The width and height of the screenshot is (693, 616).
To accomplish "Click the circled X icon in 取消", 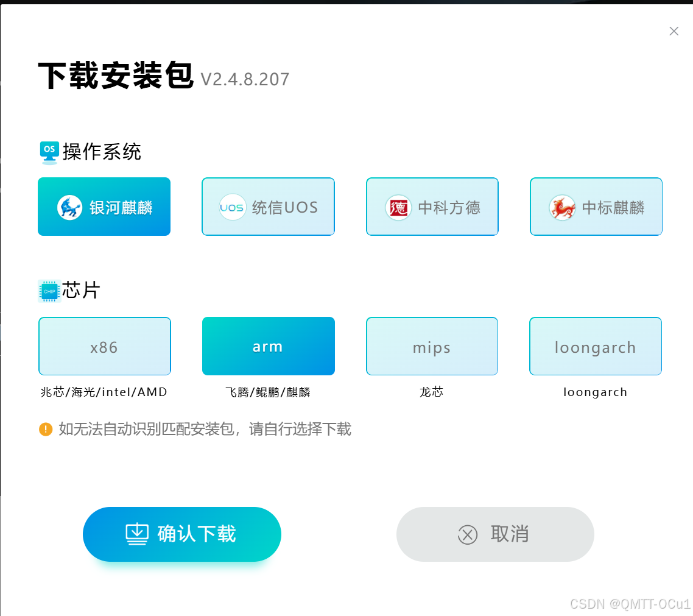I will coord(468,534).
